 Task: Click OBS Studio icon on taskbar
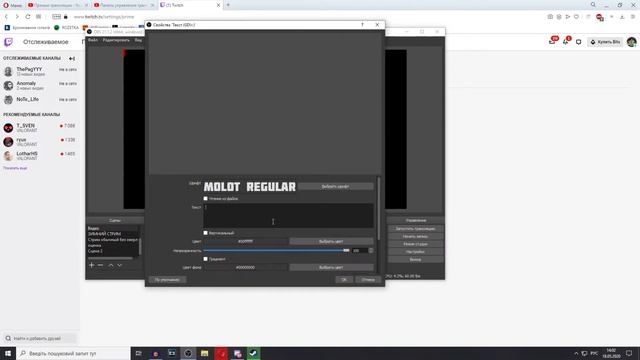(x=188, y=353)
